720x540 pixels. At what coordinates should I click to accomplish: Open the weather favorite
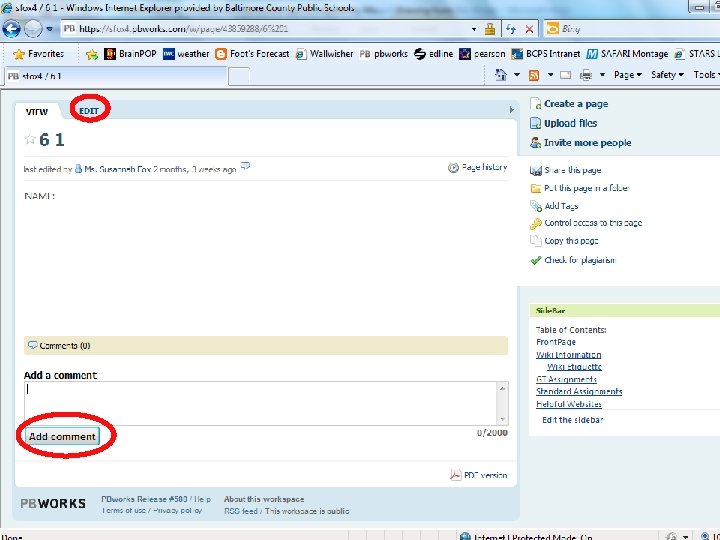(x=186, y=54)
